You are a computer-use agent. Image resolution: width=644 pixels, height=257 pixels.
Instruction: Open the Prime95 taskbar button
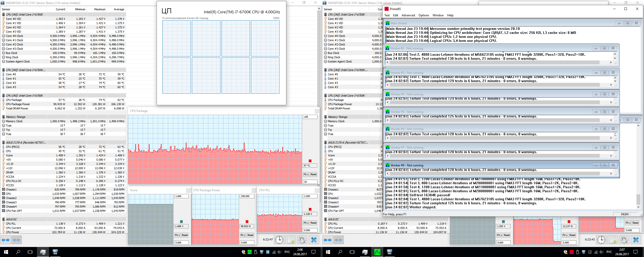pos(377,252)
